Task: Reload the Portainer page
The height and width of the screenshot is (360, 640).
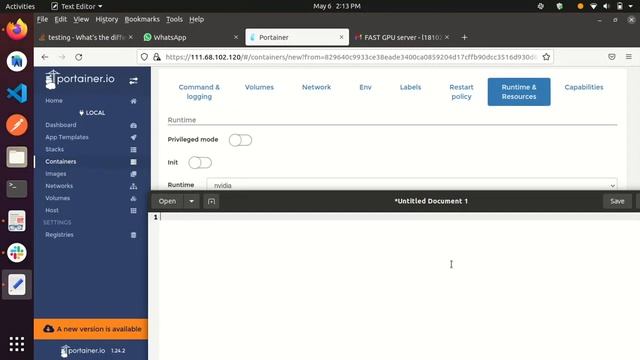Action: point(79,57)
